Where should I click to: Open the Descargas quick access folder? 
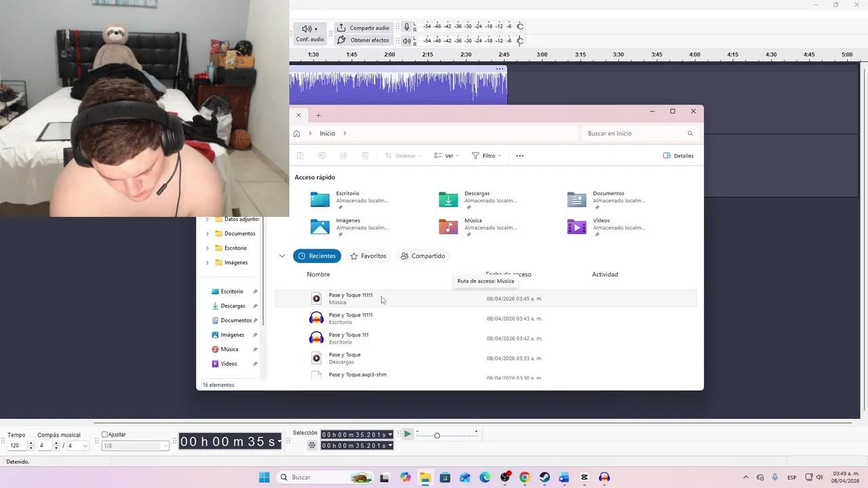click(x=478, y=200)
